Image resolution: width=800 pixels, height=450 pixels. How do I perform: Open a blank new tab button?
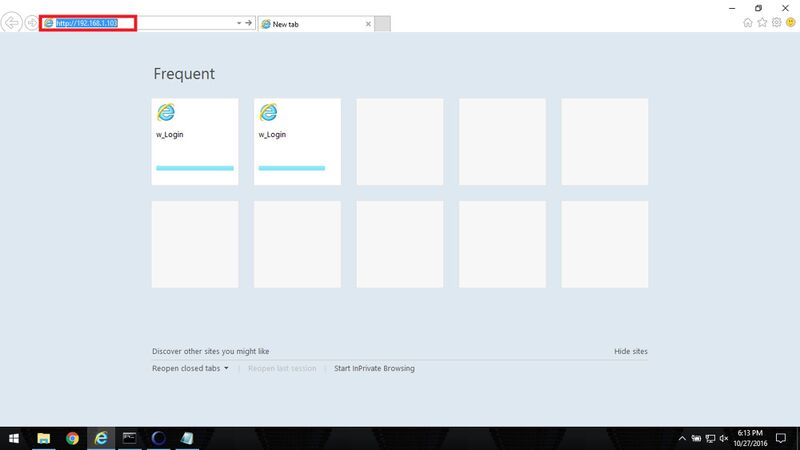point(382,24)
